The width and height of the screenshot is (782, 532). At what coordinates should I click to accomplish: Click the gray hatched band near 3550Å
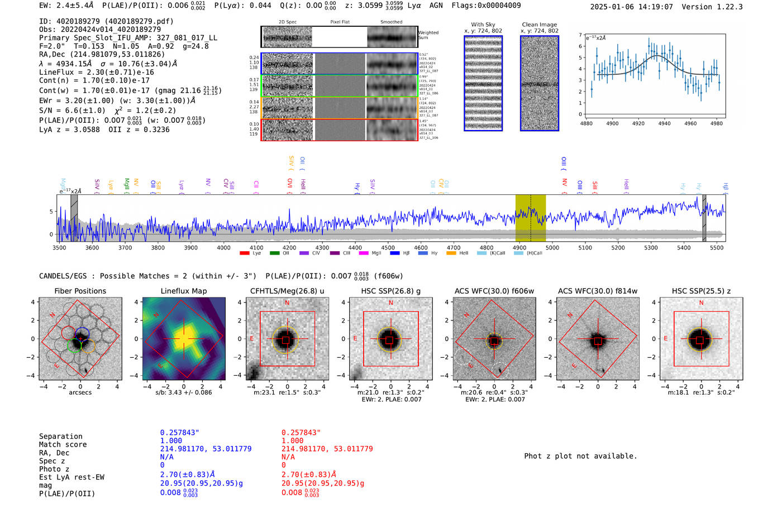point(74,218)
